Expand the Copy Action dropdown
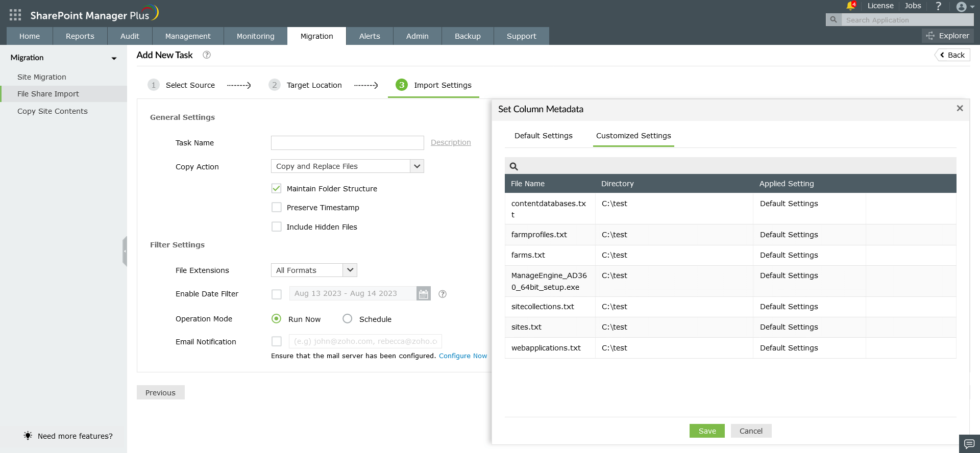980x453 pixels. (417, 166)
